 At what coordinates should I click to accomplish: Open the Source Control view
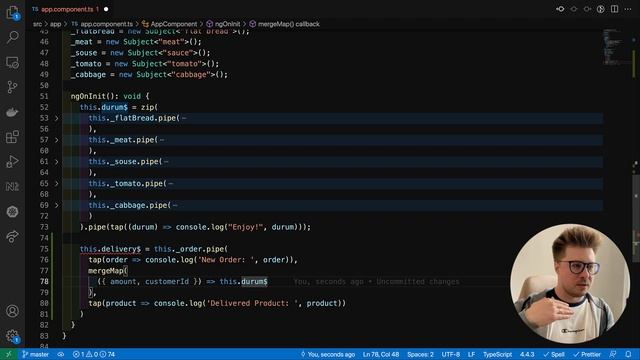12,87
